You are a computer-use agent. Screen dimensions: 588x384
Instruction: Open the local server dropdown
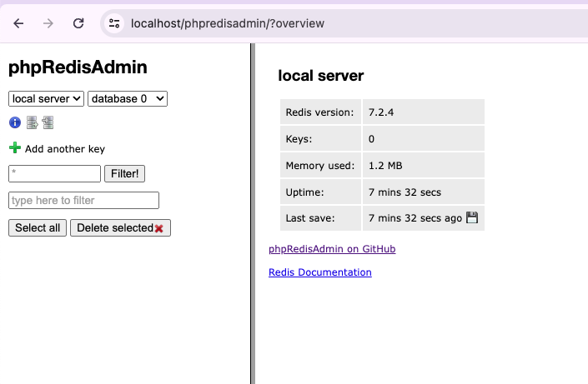point(46,99)
